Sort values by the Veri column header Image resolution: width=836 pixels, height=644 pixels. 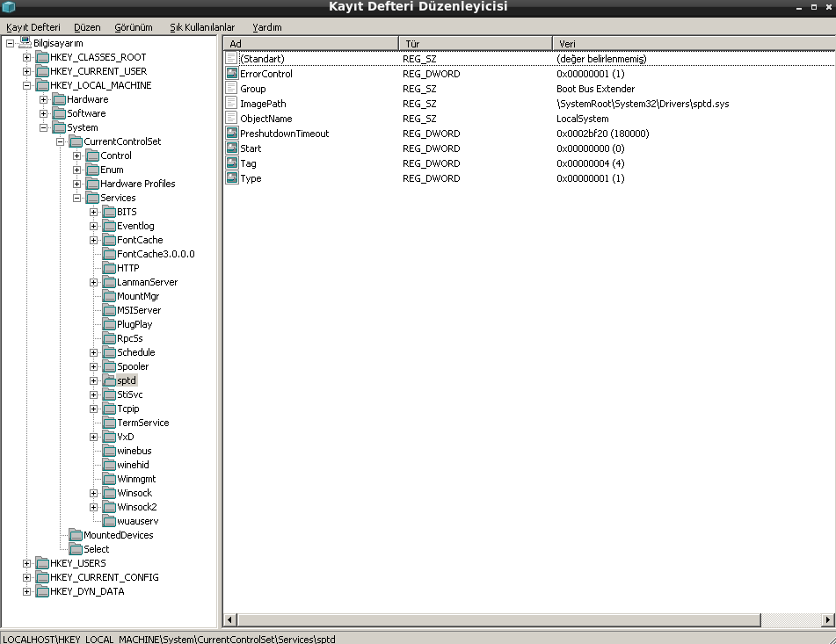(x=694, y=44)
